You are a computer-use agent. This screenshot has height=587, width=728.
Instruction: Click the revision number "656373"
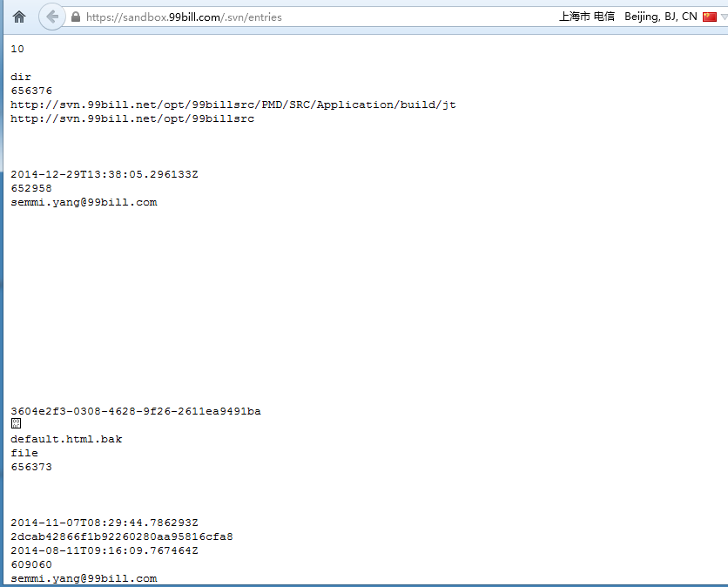tap(31, 467)
